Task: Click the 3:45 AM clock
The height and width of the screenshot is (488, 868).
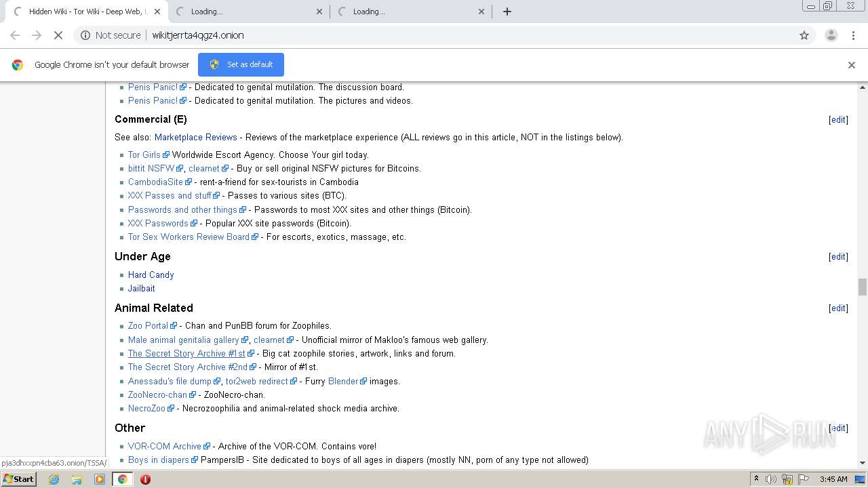Action: click(833, 479)
